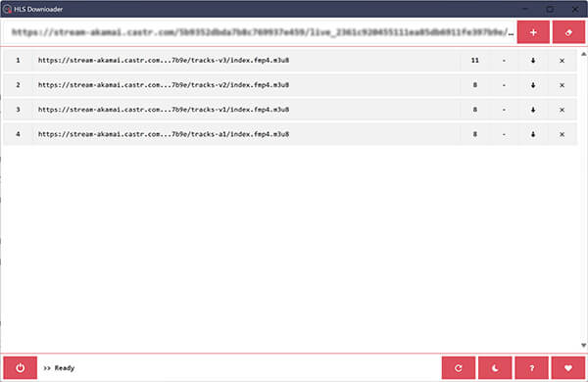Click row number 3
Screen dimensions: 588x382
18,110
